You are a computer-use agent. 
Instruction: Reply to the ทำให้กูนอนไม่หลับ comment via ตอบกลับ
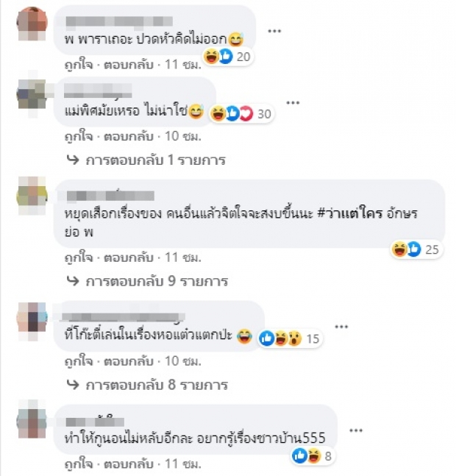point(128,463)
